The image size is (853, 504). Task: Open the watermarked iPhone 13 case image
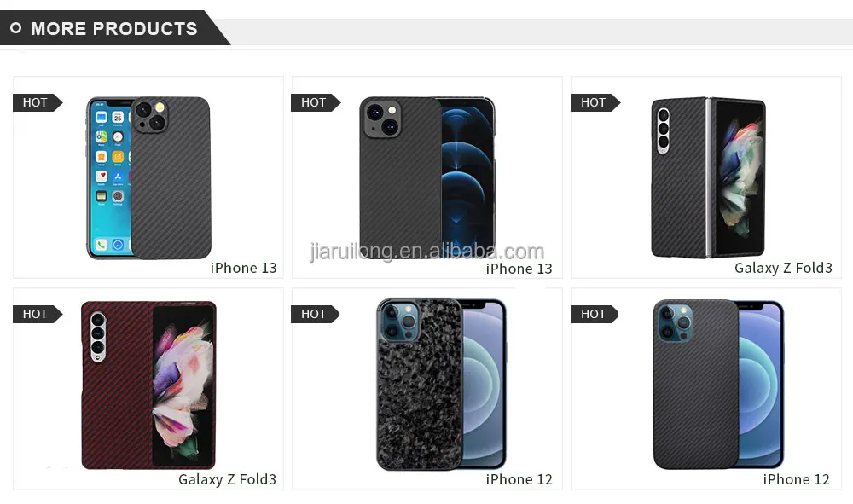coord(427,177)
